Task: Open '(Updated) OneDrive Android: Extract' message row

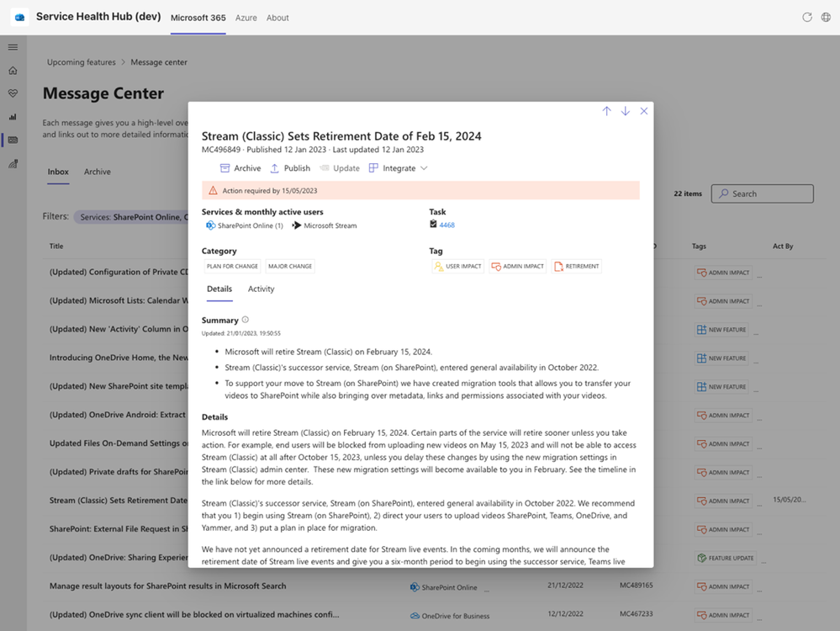Action: click(119, 415)
